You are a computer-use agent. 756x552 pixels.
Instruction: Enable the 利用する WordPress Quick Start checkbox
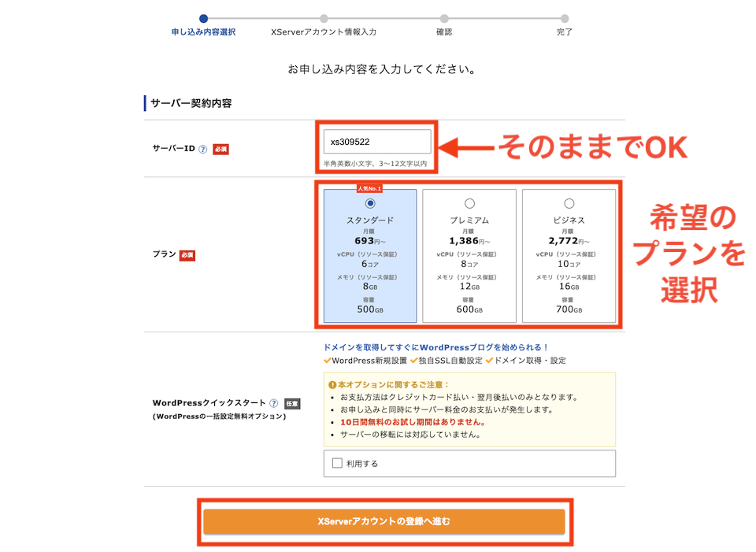[x=338, y=463]
